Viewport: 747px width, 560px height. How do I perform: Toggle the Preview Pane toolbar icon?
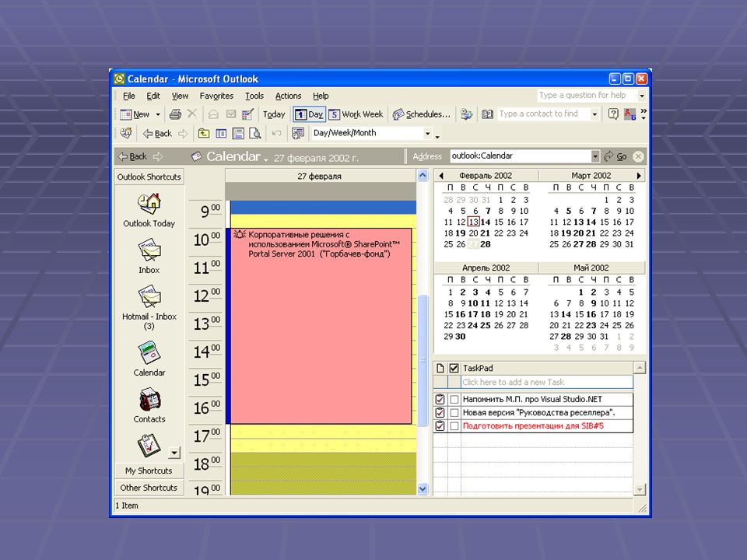pos(238,133)
